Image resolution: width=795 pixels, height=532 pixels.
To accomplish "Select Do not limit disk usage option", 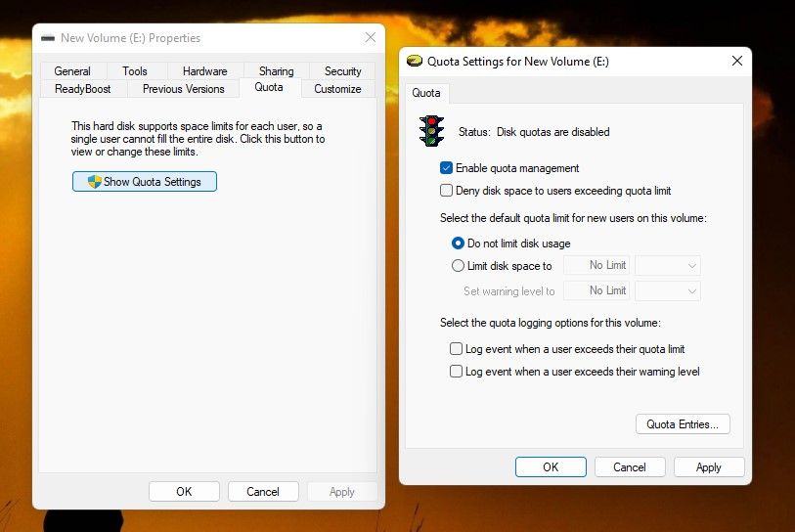I will (x=459, y=244).
